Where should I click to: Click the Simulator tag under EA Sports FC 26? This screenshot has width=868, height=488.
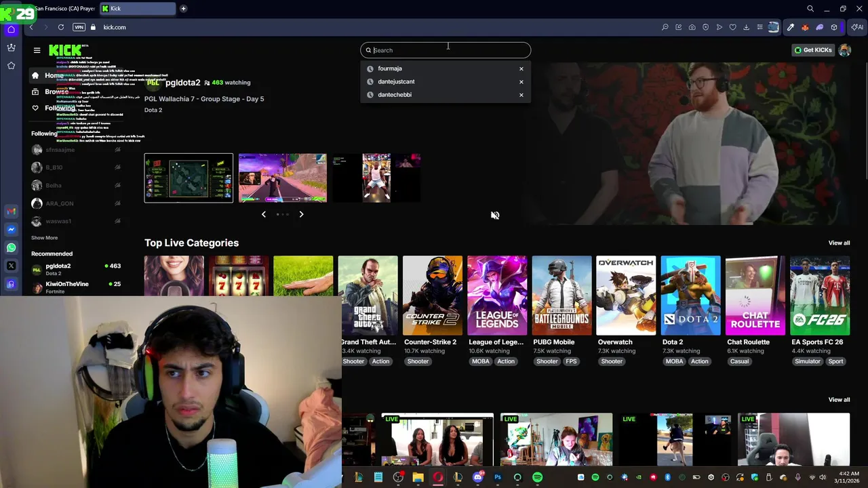807,361
